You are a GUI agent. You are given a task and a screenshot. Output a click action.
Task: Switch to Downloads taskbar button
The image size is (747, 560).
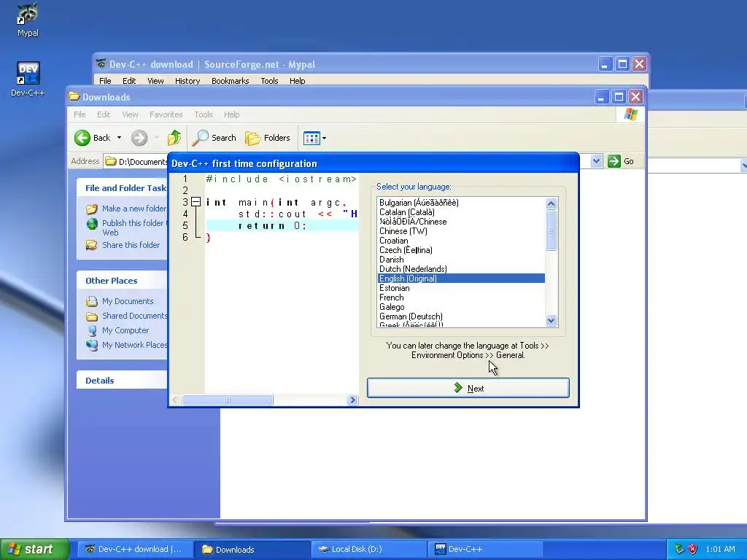pyautogui.click(x=252, y=549)
